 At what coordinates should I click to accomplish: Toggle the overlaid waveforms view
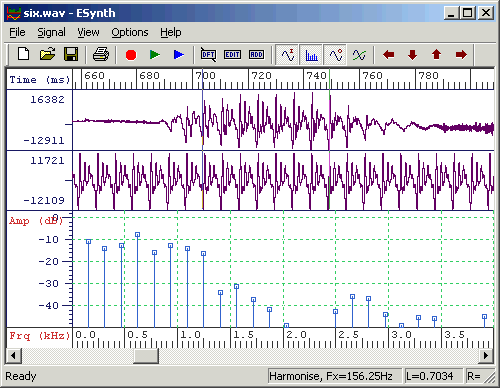point(359,54)
